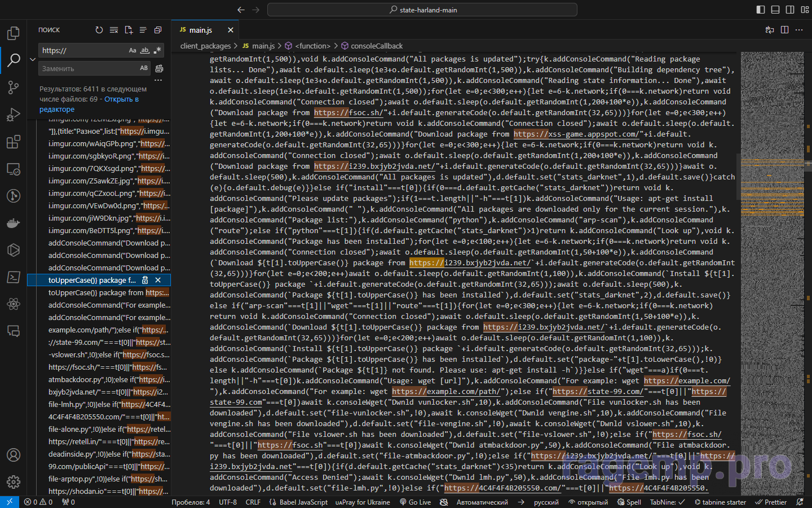Click tabnine starter status item

click(x=720, y=502)
